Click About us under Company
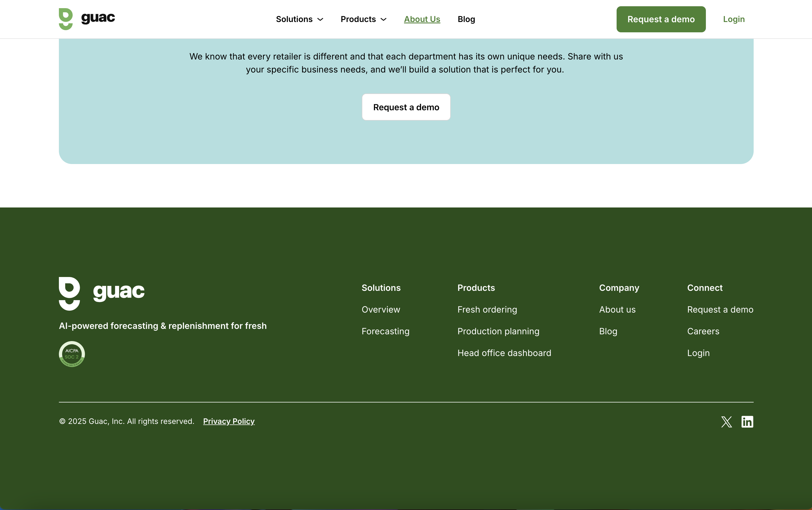This screenshot has height=510, width=812. [617, 310]
